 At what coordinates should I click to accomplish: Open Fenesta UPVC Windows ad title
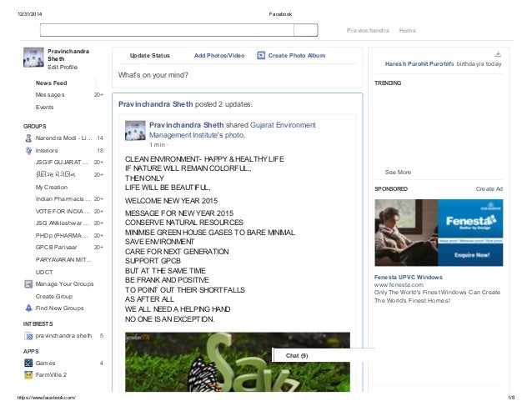pos(408,277)
